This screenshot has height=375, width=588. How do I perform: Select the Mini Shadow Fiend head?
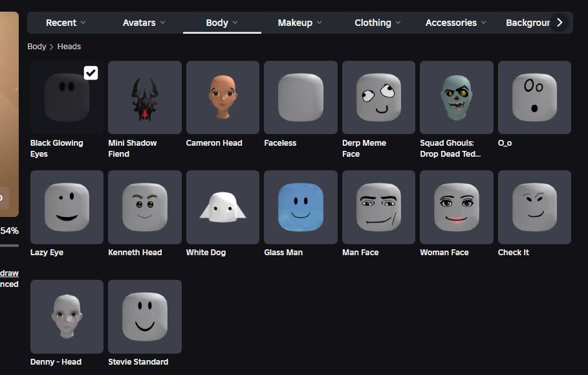click(x=145, y=97)
